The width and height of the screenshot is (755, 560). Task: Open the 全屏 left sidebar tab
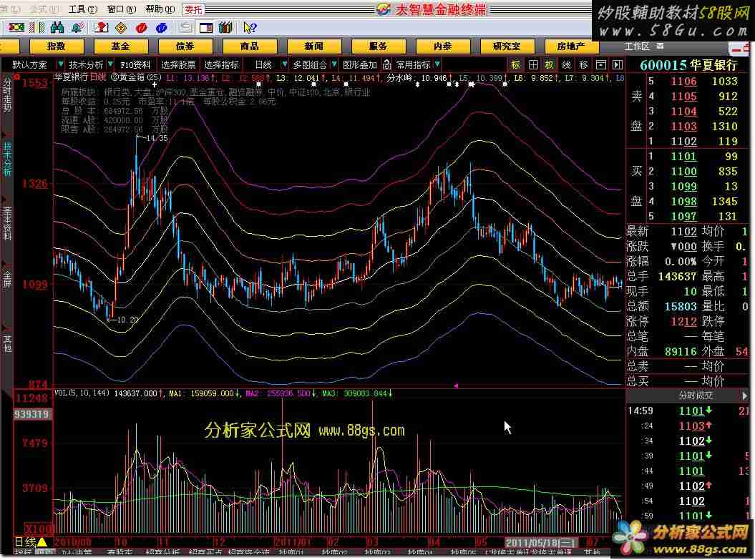tap(6, 280)
